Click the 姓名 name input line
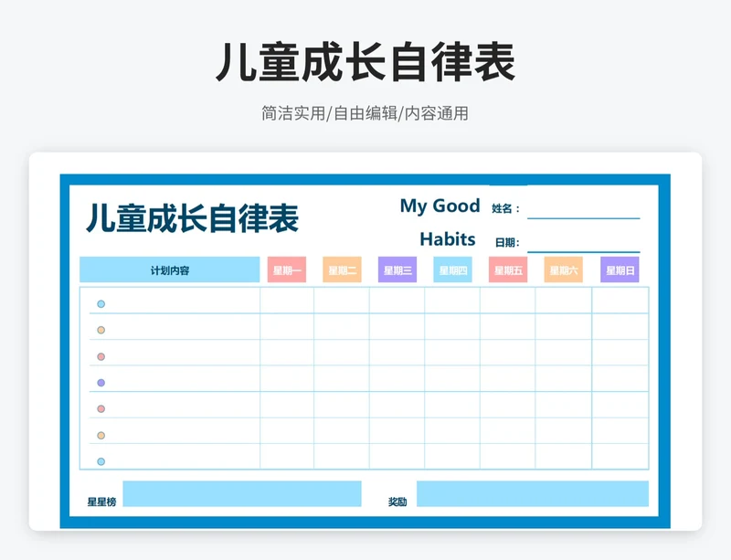Screen dimensions: 731x560 pyautogui.click(x=583, y=209)
